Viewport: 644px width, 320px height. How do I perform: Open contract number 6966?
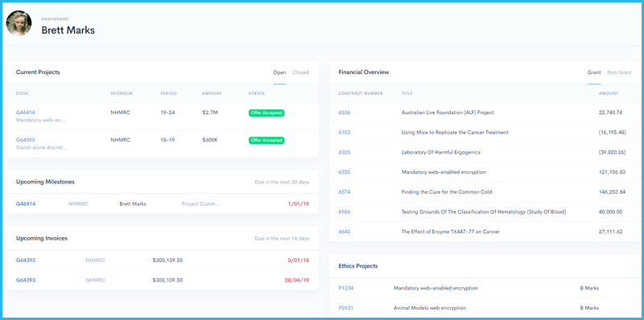(x=345, y=212)
